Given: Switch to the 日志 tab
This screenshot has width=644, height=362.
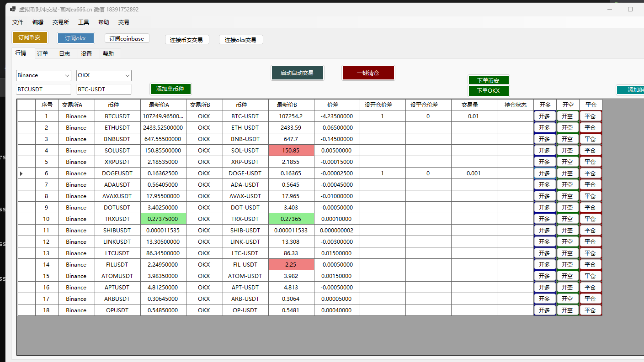Looking at the screenshot, I should tap(64, 54).
